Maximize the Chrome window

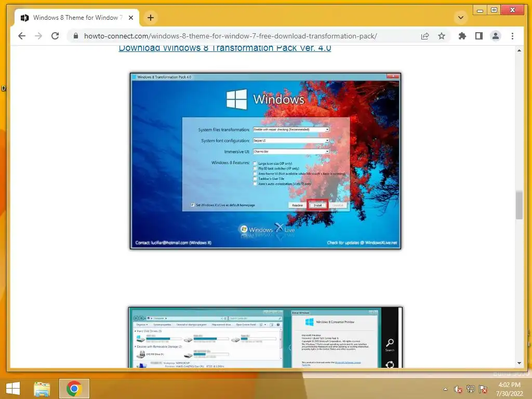point(494,10)
